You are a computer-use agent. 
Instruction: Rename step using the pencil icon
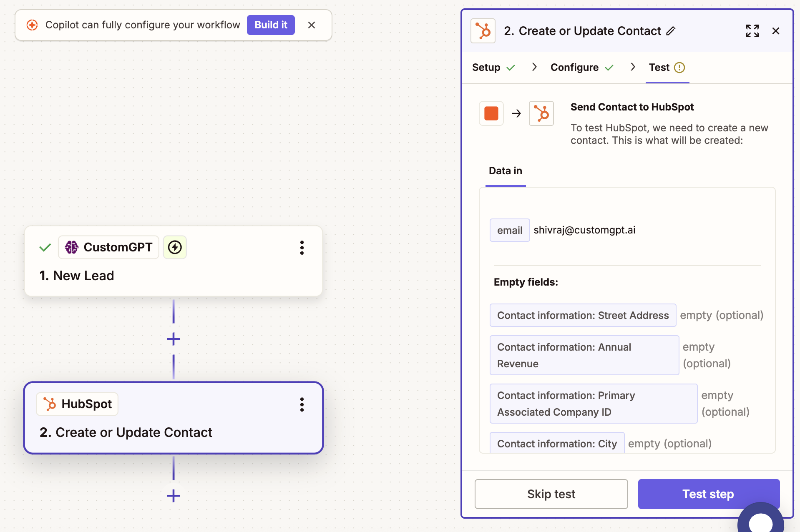pos(671,31)
